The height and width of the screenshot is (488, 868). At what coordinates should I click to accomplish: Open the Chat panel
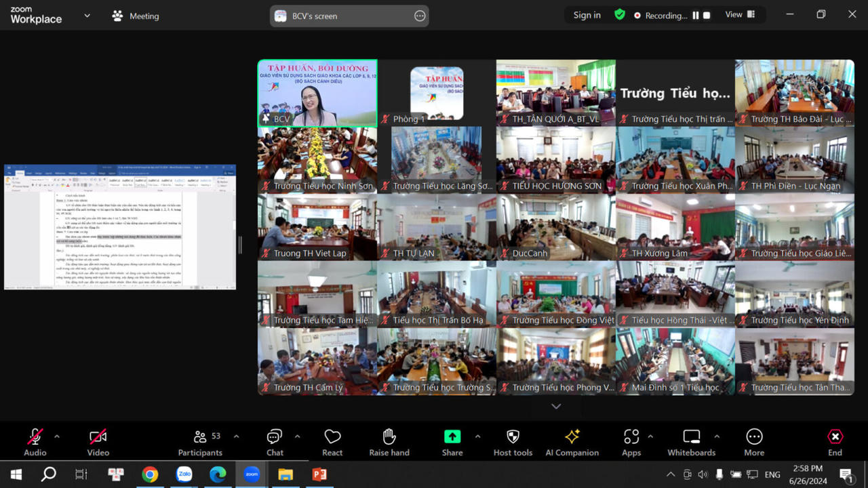click(x=275, y=442)
